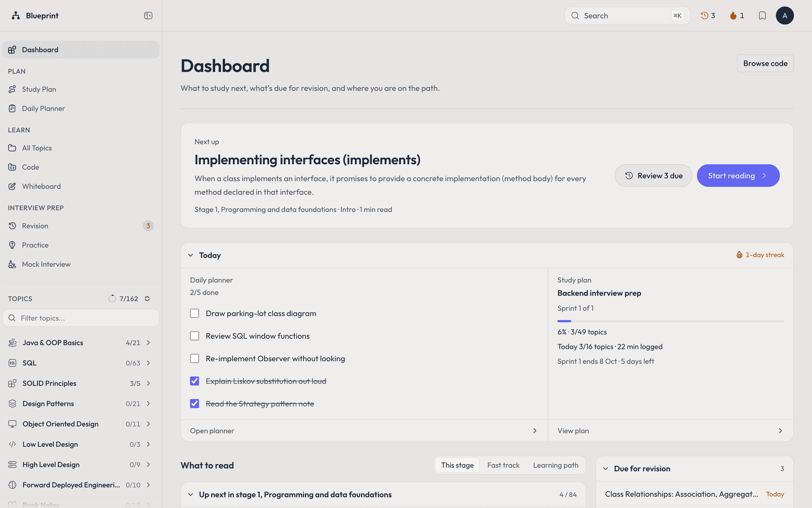Check Re-implement Observer without looking

click(x=195, y=359)
